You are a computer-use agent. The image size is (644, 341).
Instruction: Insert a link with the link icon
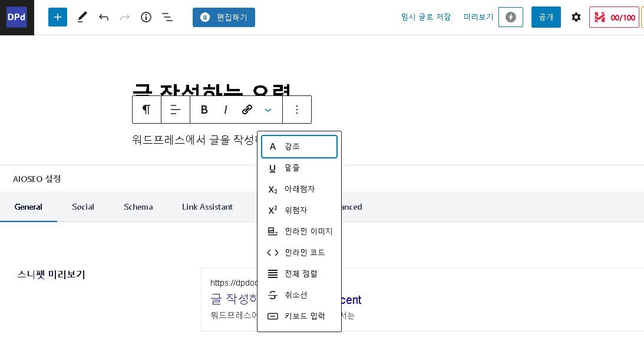(x=247, y=110)
